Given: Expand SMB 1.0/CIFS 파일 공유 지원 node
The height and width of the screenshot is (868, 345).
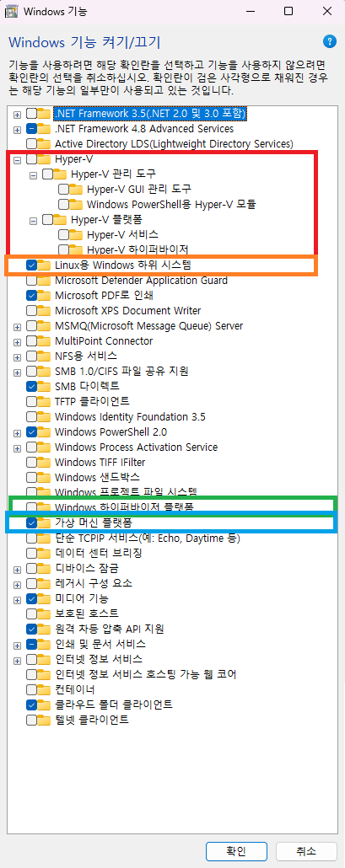Looking at the screenshot, I should click(17, 372).
